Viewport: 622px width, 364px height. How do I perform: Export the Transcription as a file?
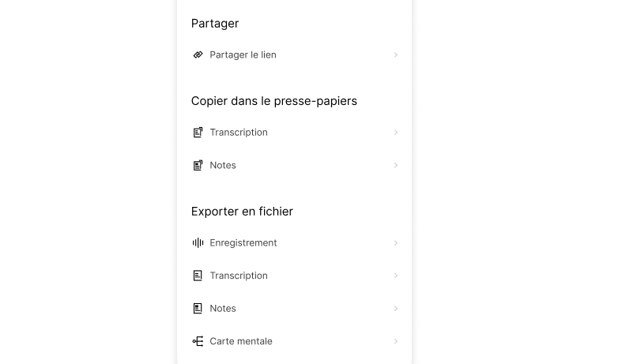[239, 276]
